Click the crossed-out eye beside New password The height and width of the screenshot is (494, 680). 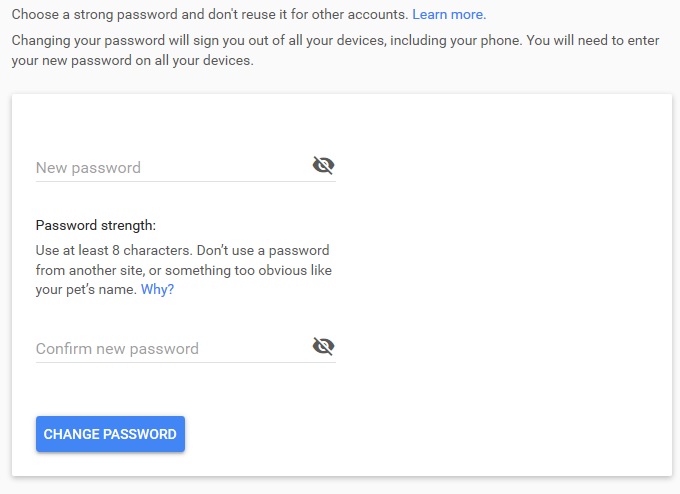323,166
